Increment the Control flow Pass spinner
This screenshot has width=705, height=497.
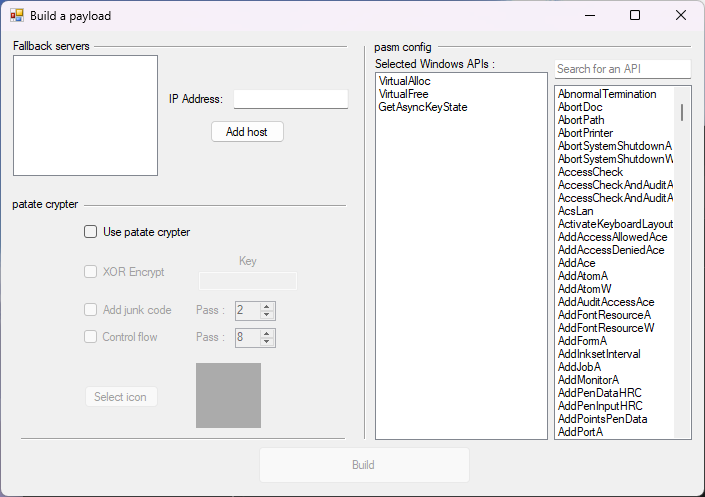[x=267, y=333]
